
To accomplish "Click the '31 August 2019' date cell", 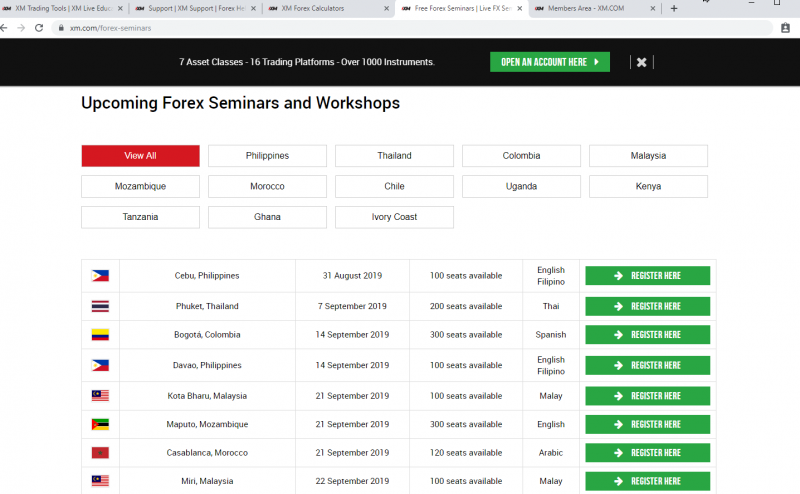I will (352, 276).
